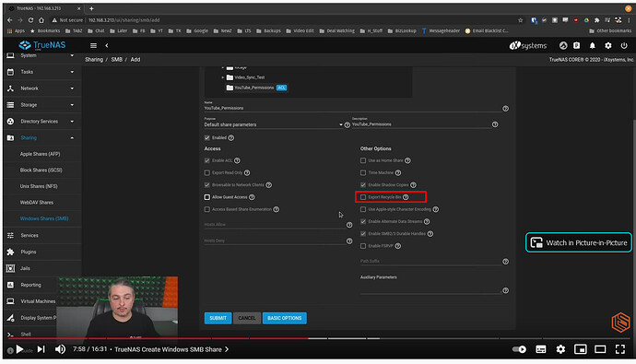This screenshot has height=364, width=636.
Task: Uncheck the Enabled checkbox
Action: [207, 138]
